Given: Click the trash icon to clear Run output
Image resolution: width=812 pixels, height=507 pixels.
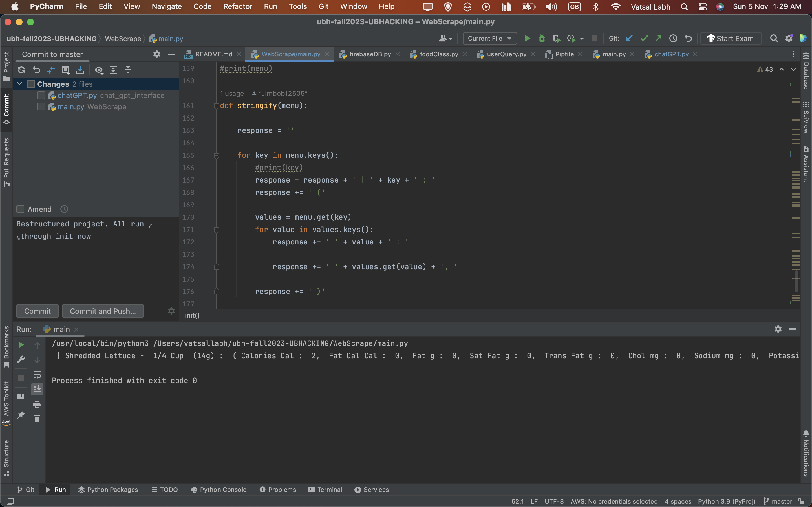Looking at the screenshot, I should coord(37,418).
